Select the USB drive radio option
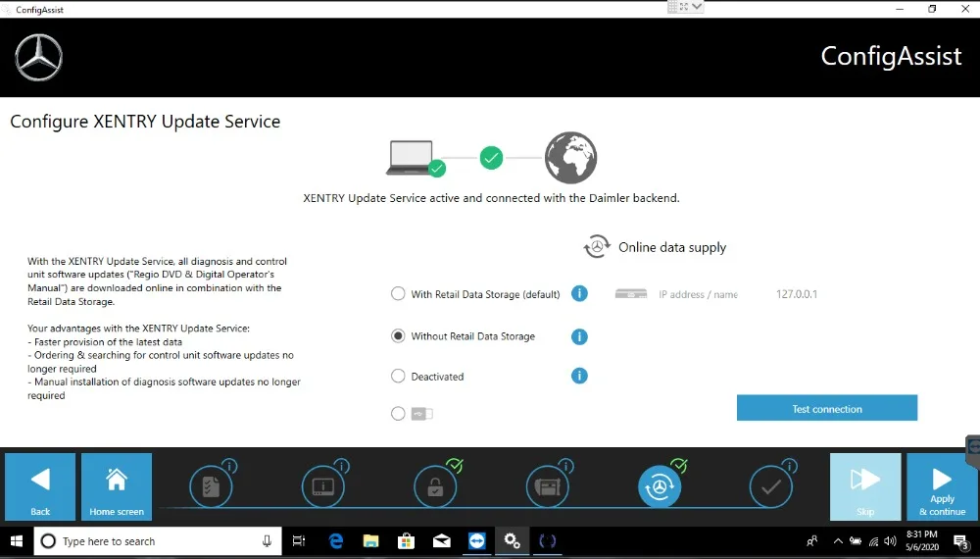 pyautogui.click(x=398, y=413)
